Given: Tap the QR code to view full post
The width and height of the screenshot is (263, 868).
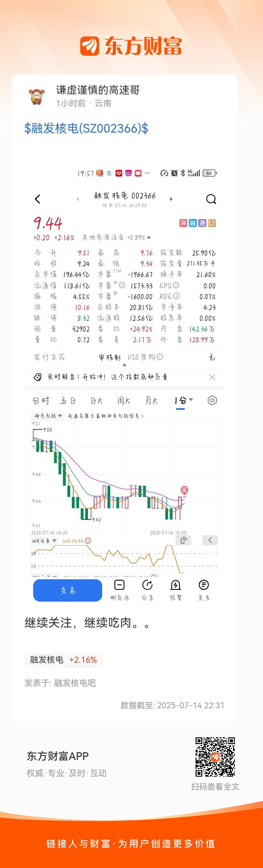Looking at the screenshot, I should pos(215,757).
